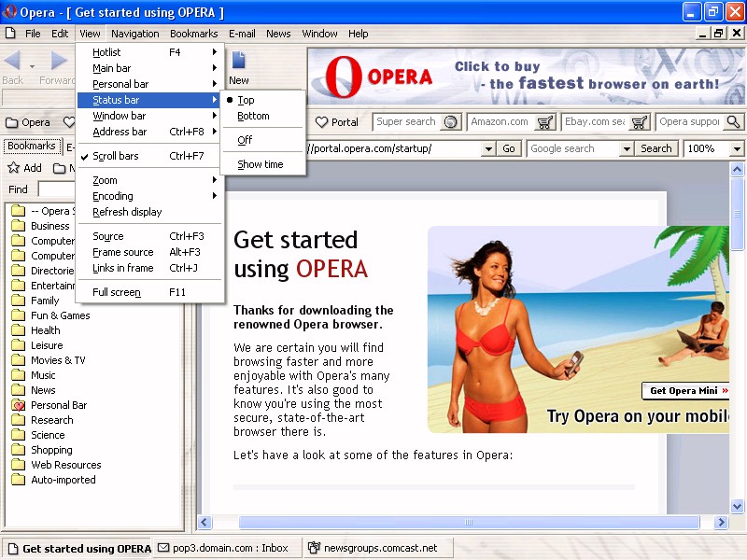Click the Back arrow navigation icon
Image resolution: width=747 pixels, height=560 pixels.
12,61
